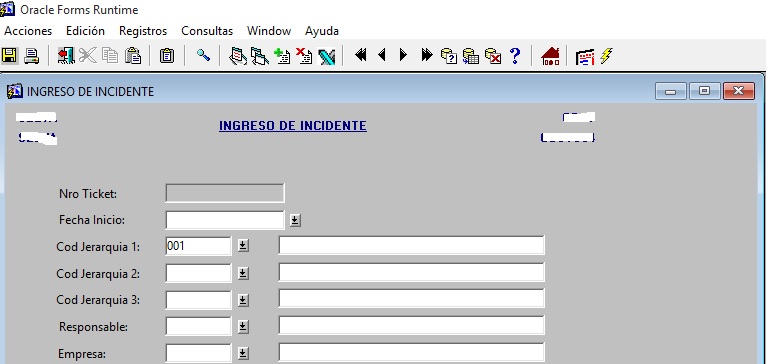Open the Ayuda menu

pos(322,31)
